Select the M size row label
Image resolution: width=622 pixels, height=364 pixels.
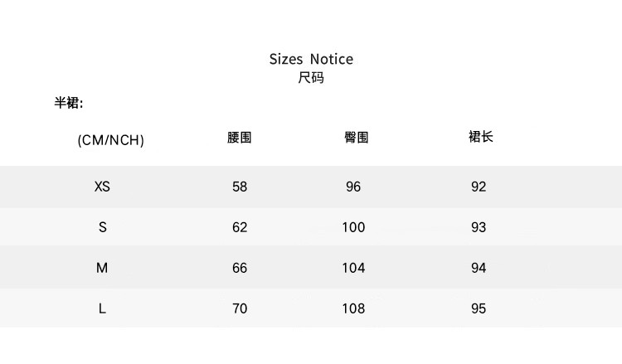(102, 268)
